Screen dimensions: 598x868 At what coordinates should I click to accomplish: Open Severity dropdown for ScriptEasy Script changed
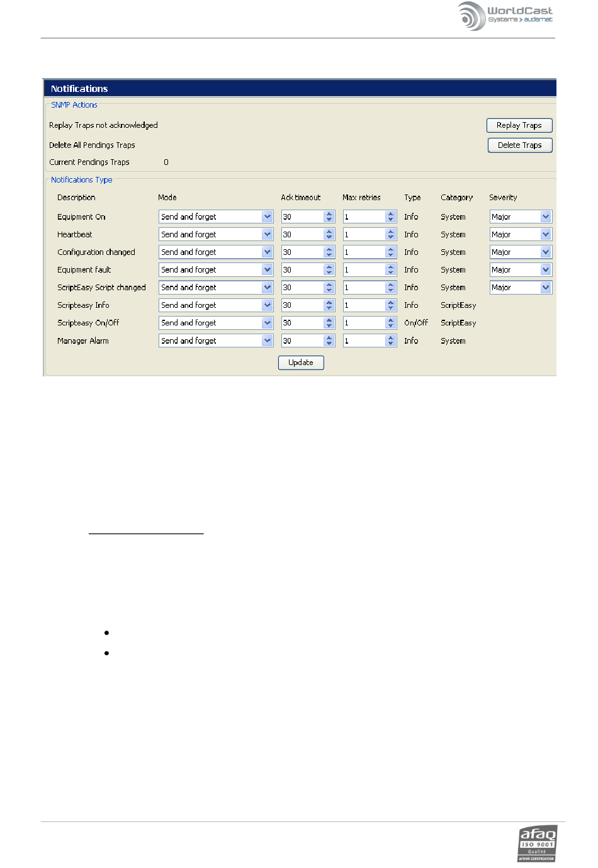[521, 287]
